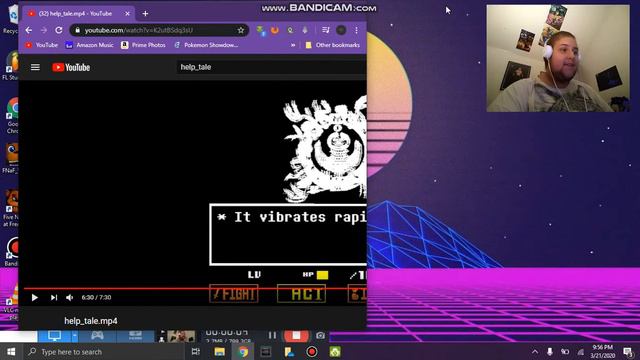Screen dimensions: 640x360
Task: Open the Windows Start menu
Action: (11, 352)
